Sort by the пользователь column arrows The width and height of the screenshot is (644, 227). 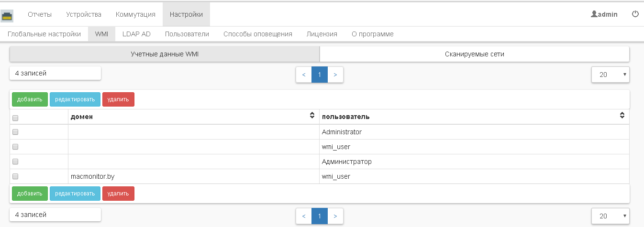tap(622, 115)
